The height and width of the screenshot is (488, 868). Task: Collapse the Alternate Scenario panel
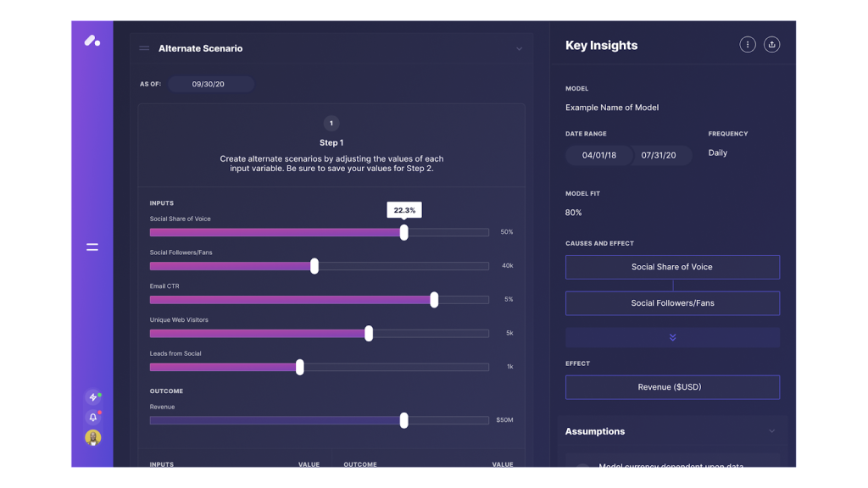520,48
